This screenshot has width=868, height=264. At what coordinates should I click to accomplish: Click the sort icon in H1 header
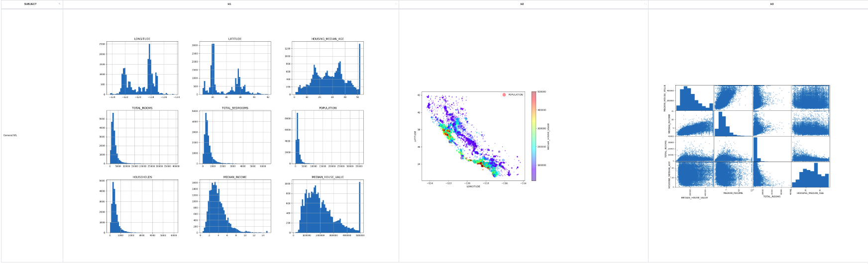(396, 4)
